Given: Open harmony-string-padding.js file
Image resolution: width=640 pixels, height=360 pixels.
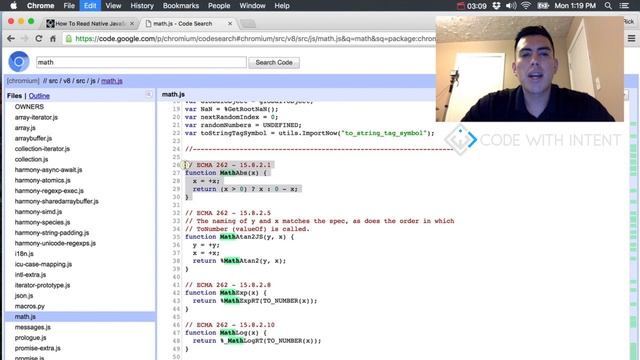Looking at the screenshot, I should coord(52,233).
